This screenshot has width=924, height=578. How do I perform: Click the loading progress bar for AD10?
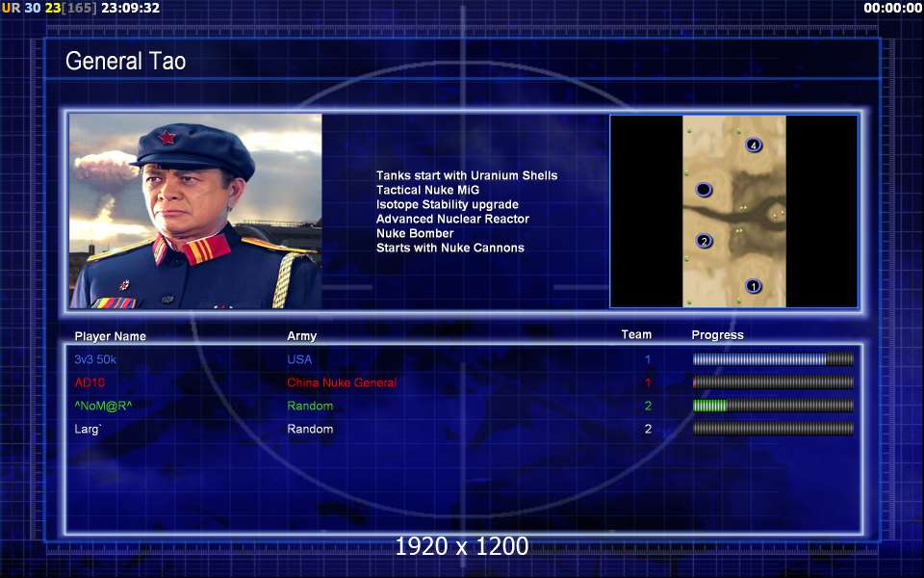click(773, 382)
